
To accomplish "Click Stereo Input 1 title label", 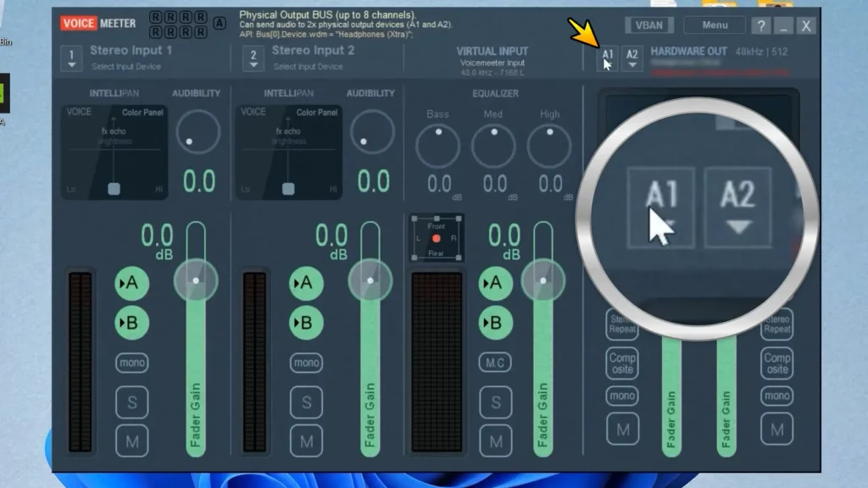I will pos(131,50).
